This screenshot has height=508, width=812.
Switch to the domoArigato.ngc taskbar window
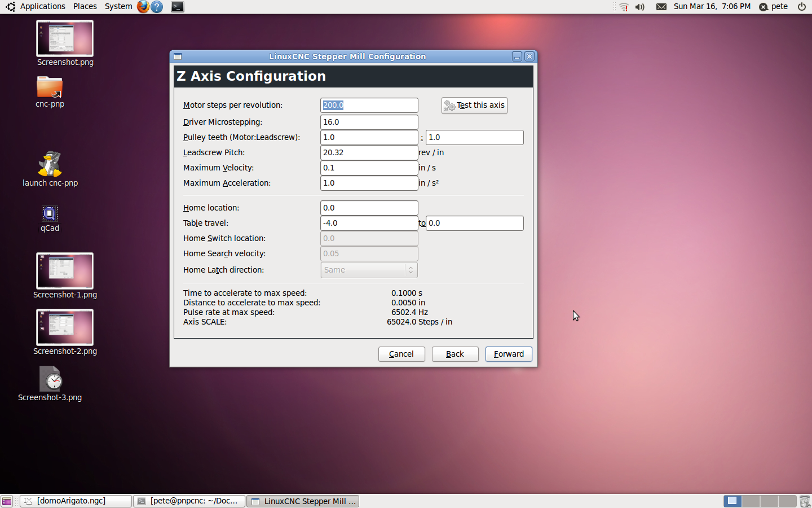point(76,501)
